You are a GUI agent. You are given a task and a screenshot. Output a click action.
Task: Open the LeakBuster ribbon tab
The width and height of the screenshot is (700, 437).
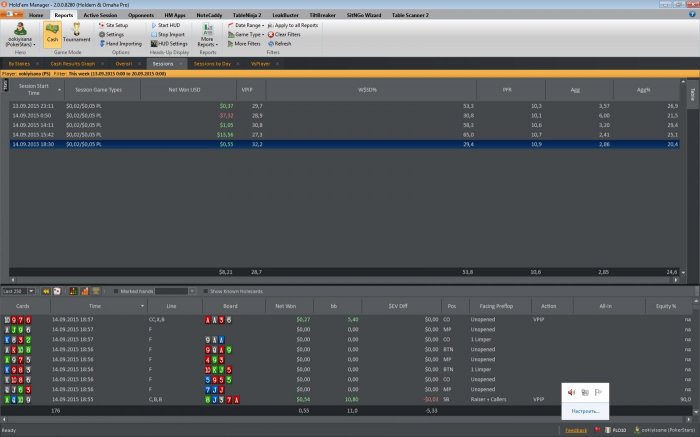tap(285, 15)
